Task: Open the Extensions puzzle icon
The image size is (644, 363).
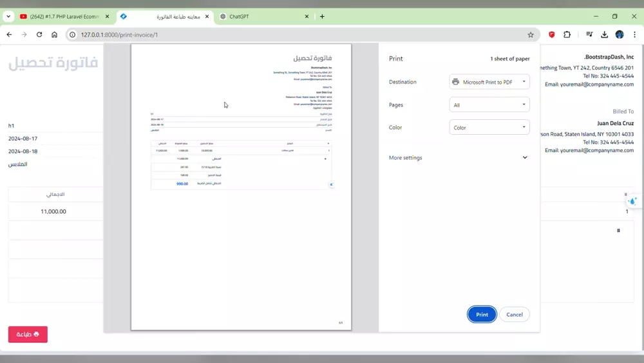Action: tap(567, 35)
